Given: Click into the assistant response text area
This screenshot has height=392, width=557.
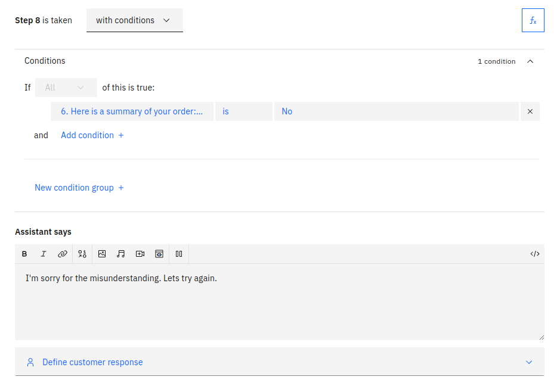Looking at the screenshot, I should (279, 304).
